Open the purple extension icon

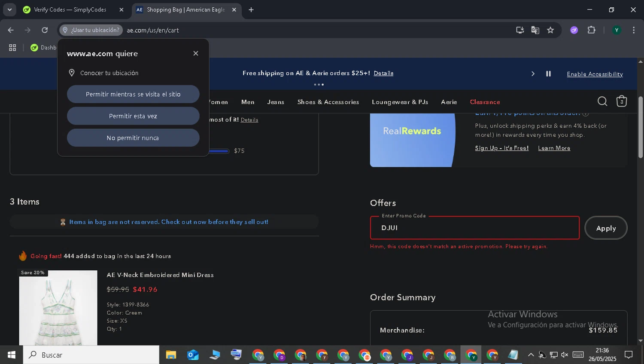[574, 30]
